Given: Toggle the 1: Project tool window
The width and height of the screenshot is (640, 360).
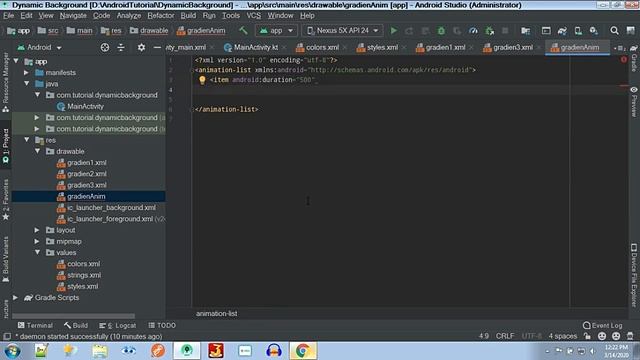Looking at the screenshot, I should (6, 146).
